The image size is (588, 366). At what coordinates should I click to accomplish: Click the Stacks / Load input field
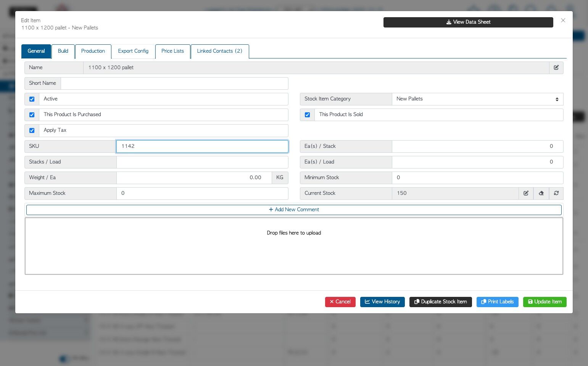[x=202, y=162]
